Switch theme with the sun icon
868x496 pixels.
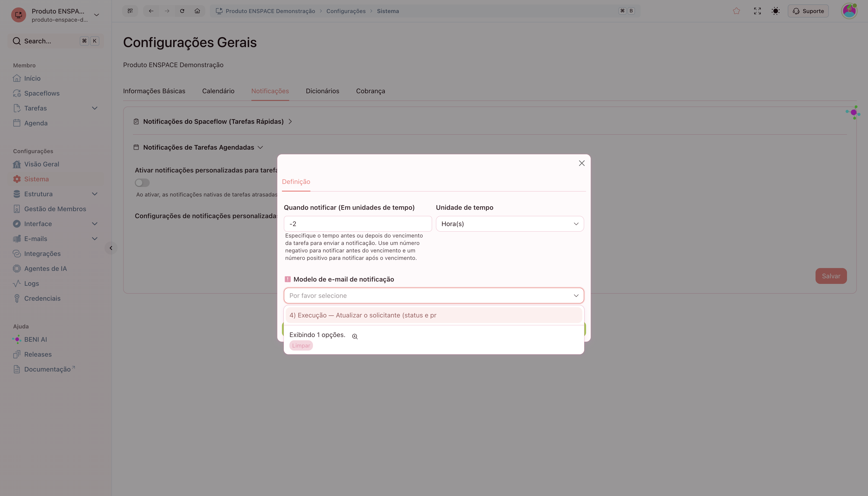[776, 11]
